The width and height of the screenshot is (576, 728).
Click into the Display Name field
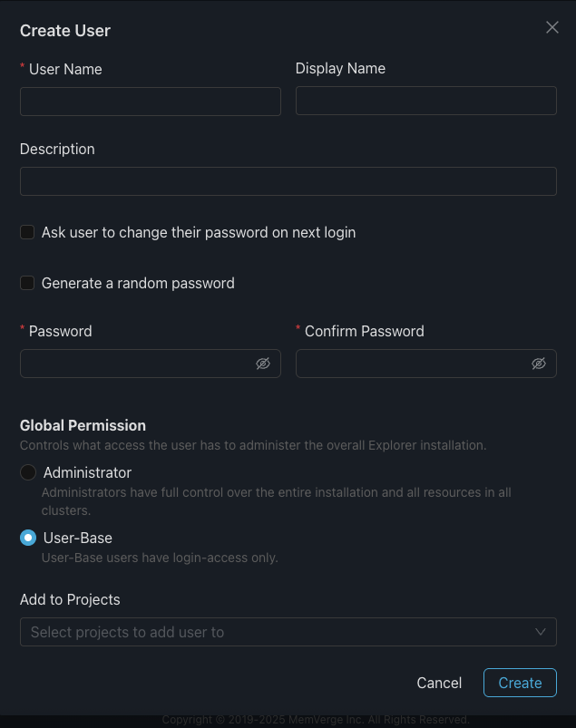point(426,101)
